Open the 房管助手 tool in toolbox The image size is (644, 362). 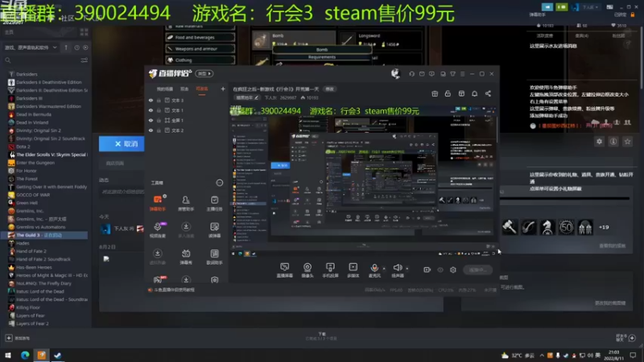pos(186,204)
